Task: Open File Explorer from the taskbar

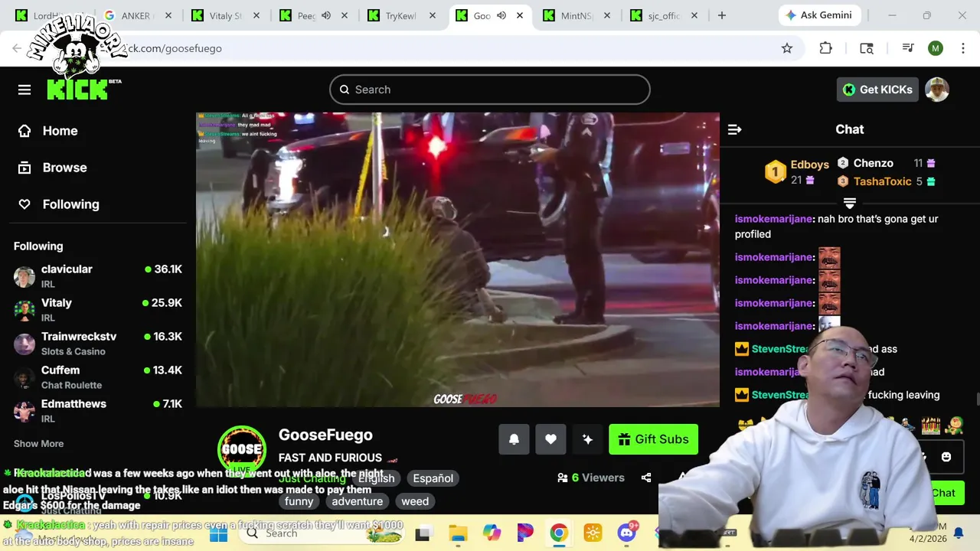Action: [x=458, y=533]
